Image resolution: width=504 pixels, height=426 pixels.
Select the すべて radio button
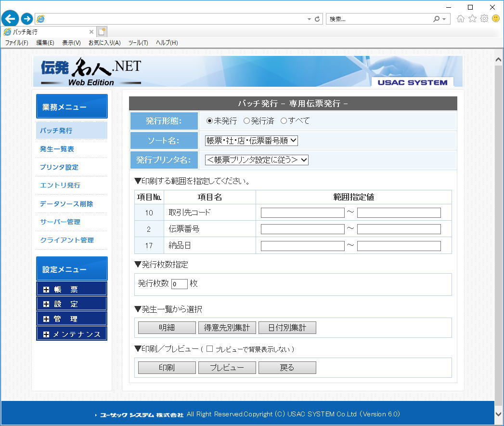click(x=284, y=121)
